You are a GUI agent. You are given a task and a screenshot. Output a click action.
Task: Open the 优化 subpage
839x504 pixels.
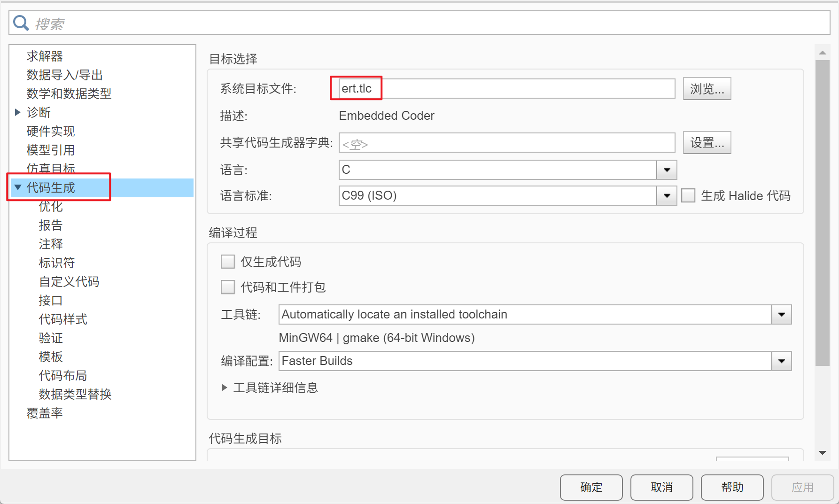[51, 206]
